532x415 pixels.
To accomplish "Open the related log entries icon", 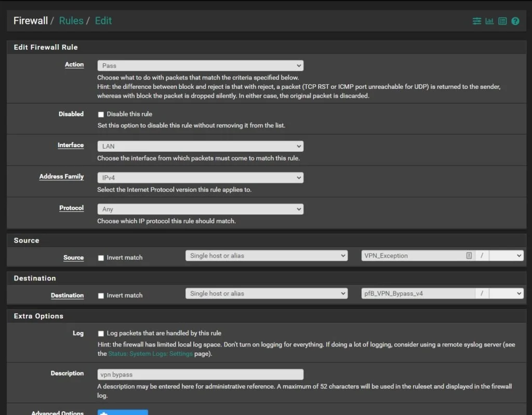I will (x=502, y=21).
